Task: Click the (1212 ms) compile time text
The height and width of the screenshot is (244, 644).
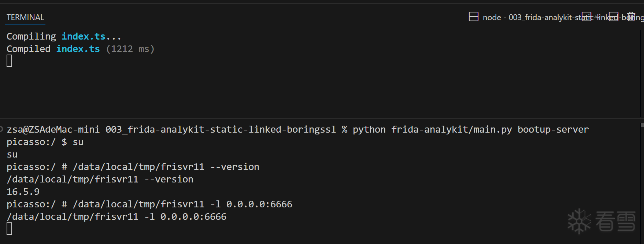Action: pyautogui.click(x=130, y=49)
